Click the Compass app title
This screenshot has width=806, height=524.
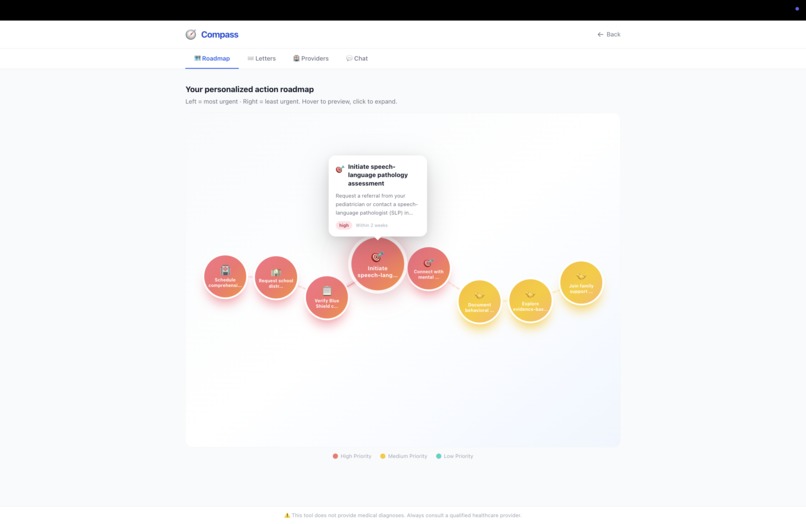(x=219, y=34)
